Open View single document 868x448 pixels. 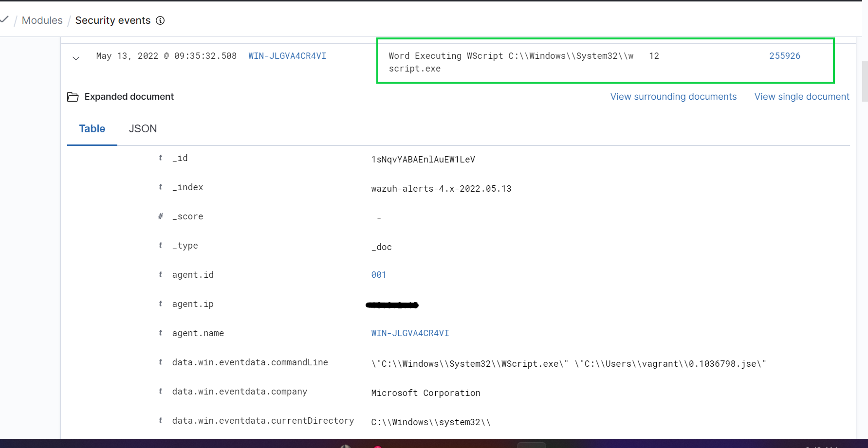point(801,96)
